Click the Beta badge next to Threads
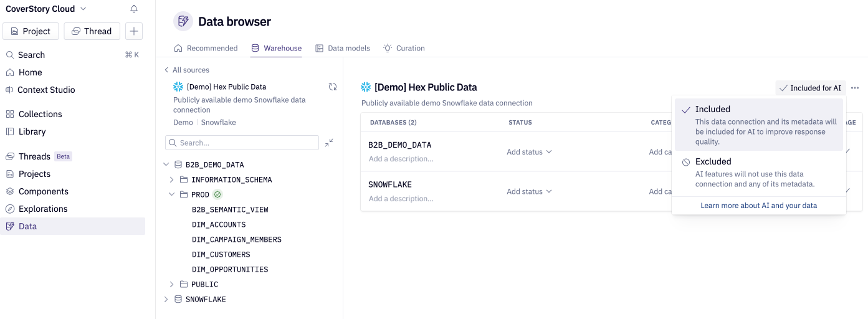 click(64, 156)
